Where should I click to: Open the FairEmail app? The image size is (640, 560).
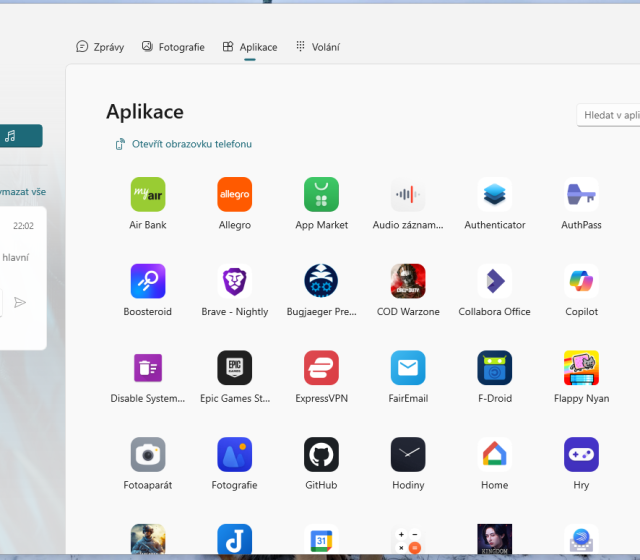pyautogui.click(x=408, y=368)
